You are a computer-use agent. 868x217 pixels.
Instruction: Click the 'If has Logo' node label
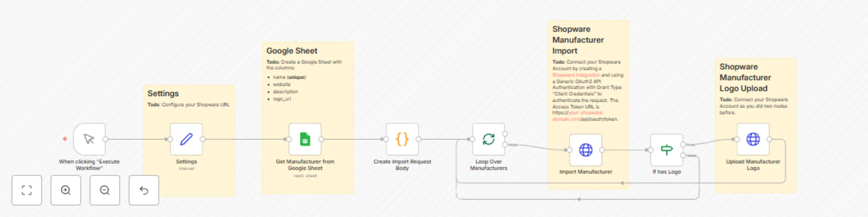[x=667, y=172]
